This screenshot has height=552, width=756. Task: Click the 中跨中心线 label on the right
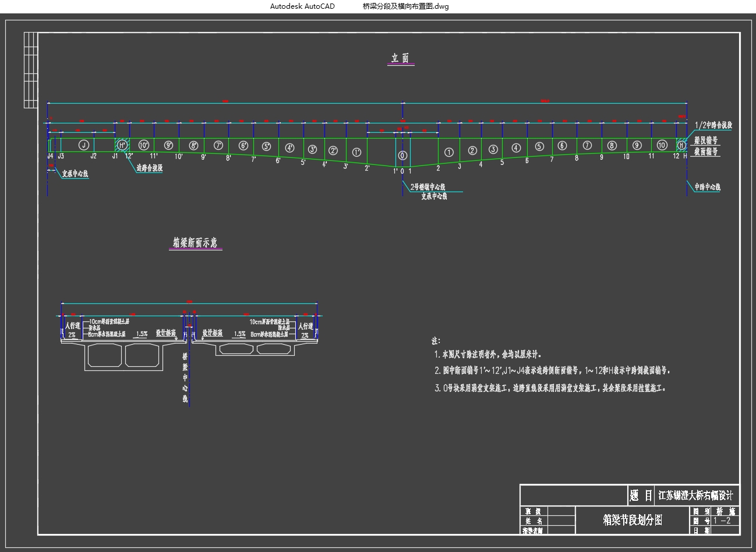coord(707,187)
